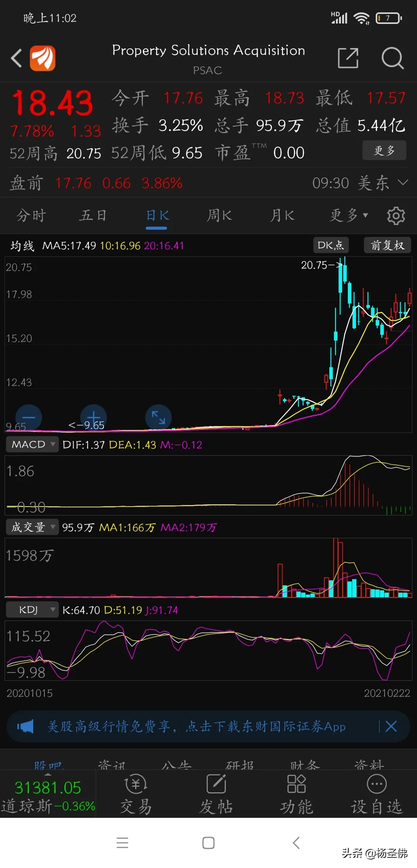The height and width of the screenshot is (868, 417).
Task: Tap the 总值 5.44亿 market cap value
Action: point(381,125)
